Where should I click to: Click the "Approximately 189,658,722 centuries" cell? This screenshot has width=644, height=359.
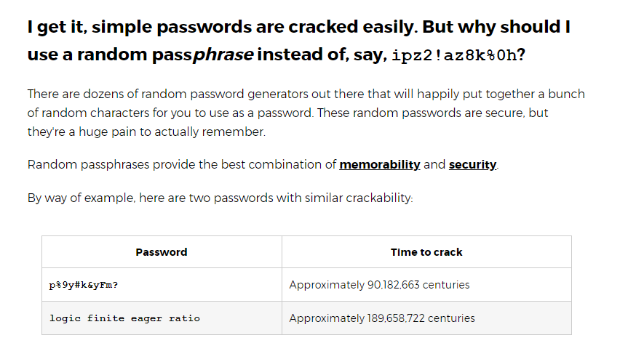pos(382,318)
